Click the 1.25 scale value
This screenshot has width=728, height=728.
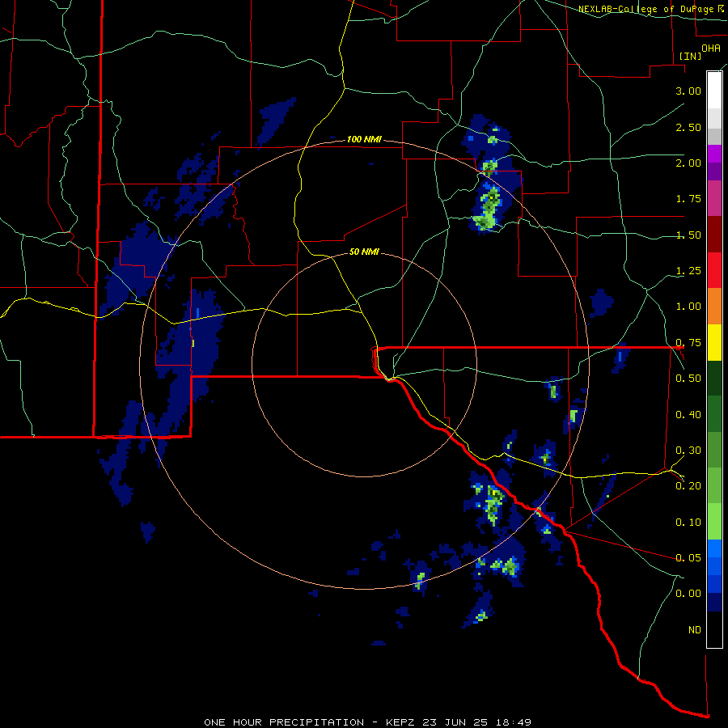688,271
